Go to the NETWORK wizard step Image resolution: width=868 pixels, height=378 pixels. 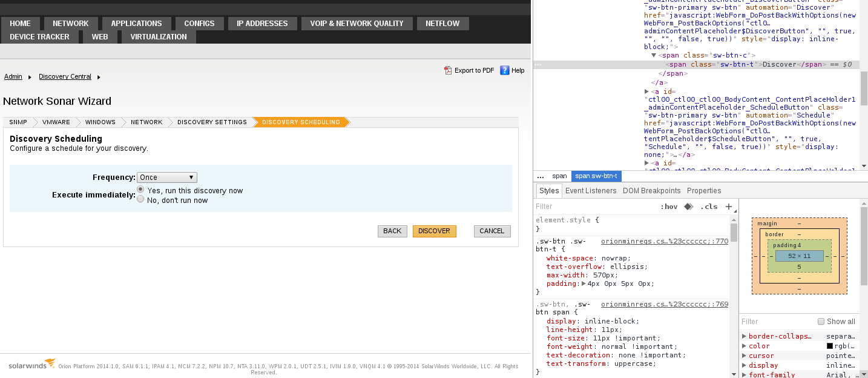point(146,122)
